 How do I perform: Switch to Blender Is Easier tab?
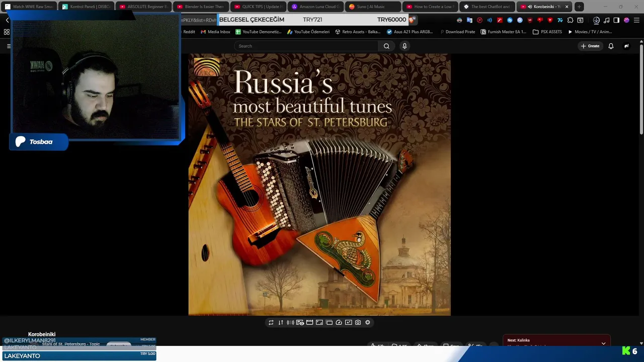[201, 7]
